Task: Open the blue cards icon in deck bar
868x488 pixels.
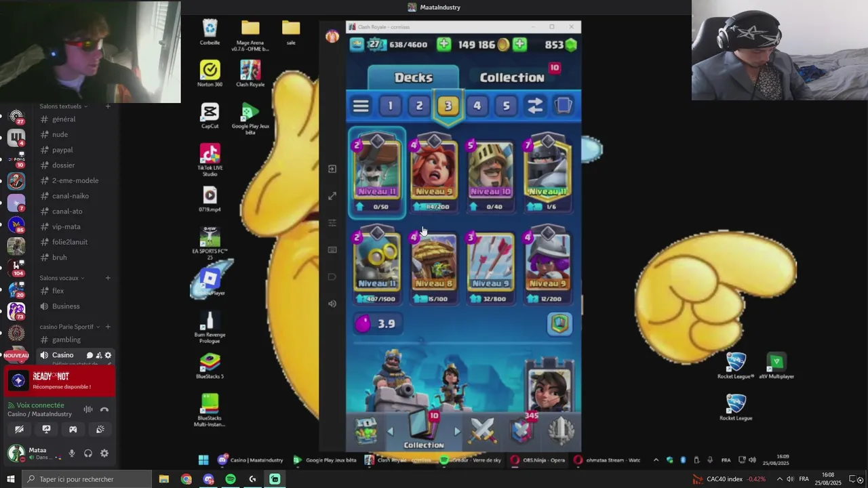Action: coord(564,106)
